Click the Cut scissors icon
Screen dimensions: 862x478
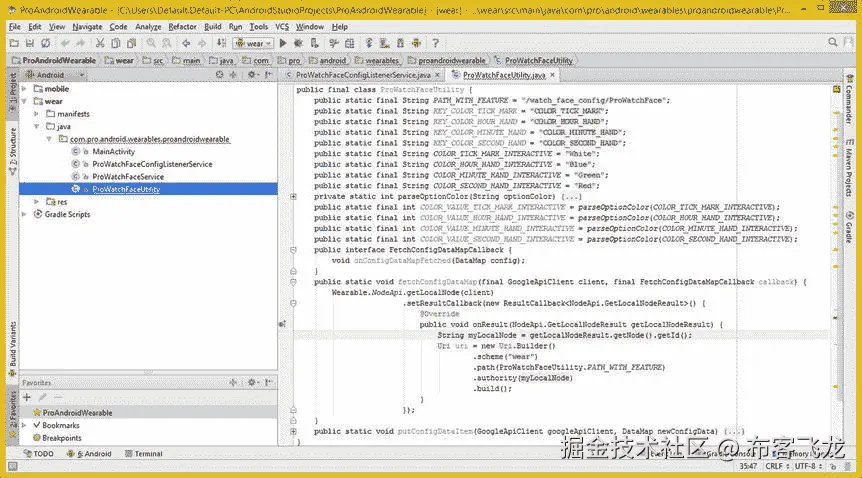[x=100, y=43]
